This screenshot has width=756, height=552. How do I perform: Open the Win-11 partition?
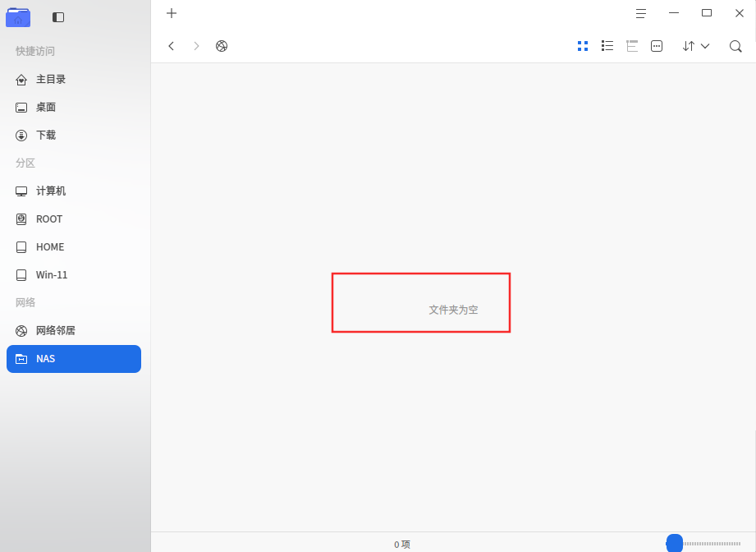point(74,275)
